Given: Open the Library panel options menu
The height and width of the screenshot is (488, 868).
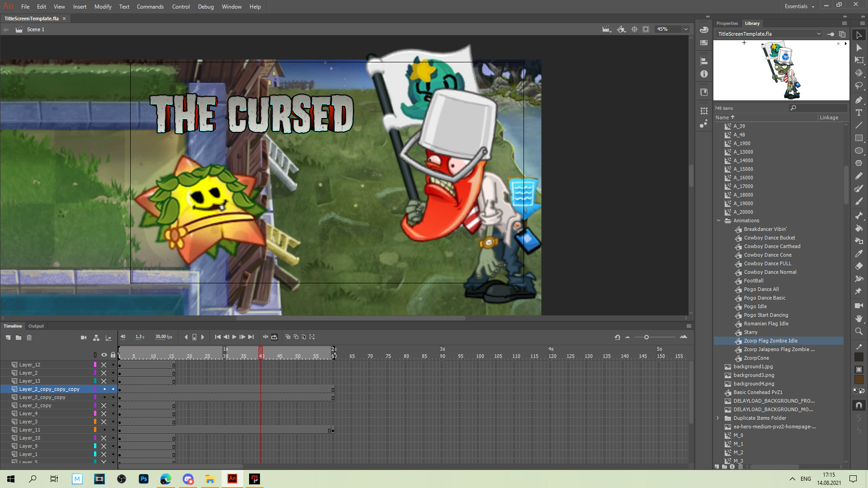Looking at the screenshot, I should point(844,23).
